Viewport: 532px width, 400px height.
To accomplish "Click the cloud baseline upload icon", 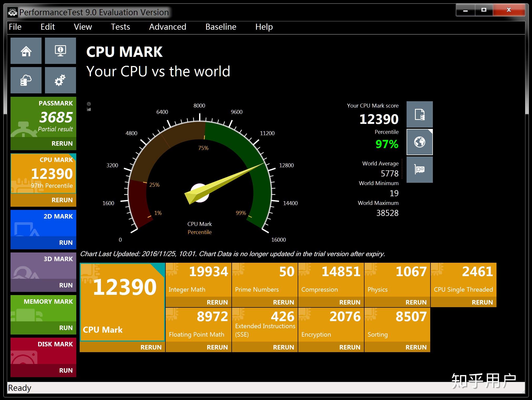I will tap(26, 80).
